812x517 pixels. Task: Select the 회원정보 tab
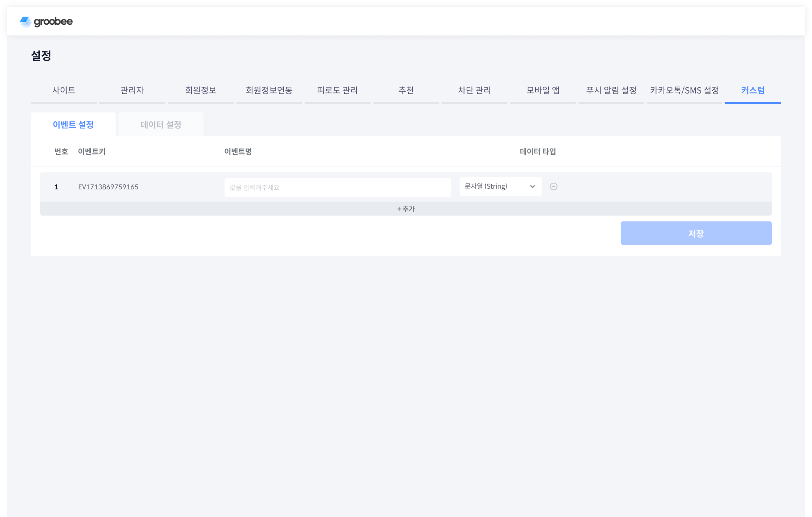tap(201, 90)
